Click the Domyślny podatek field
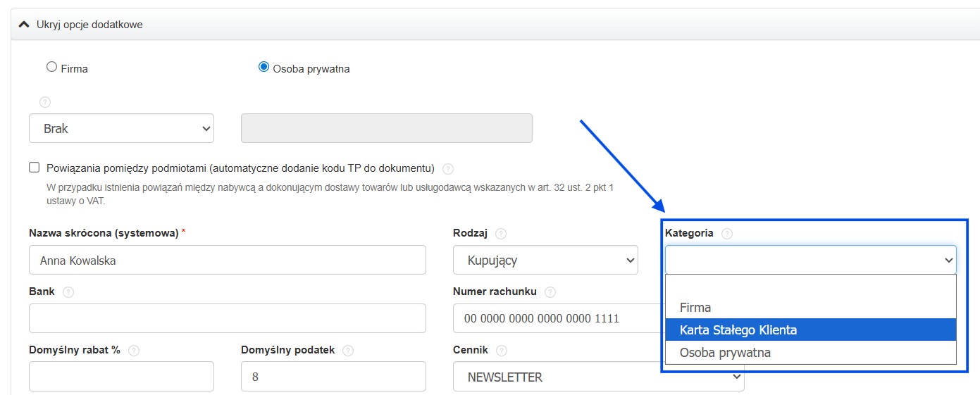980x395 pixels. pyautogui.click(x=333, y=377)
